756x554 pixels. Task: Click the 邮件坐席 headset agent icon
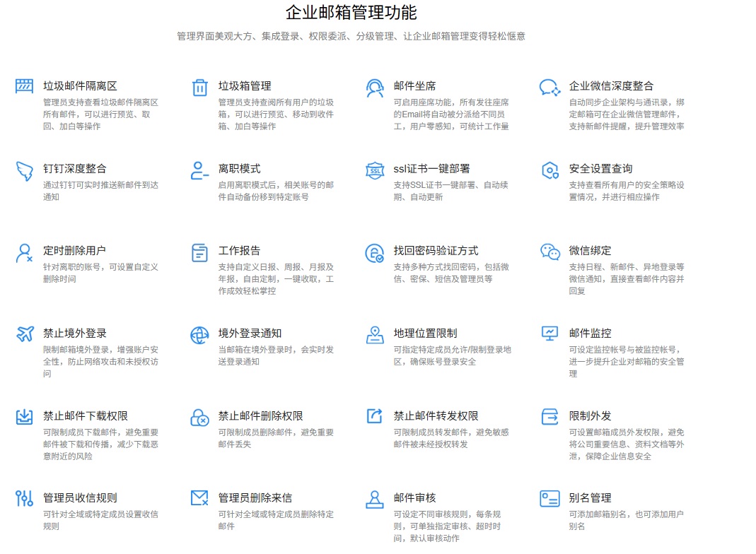pyautogui.click(x=375, y=88)
